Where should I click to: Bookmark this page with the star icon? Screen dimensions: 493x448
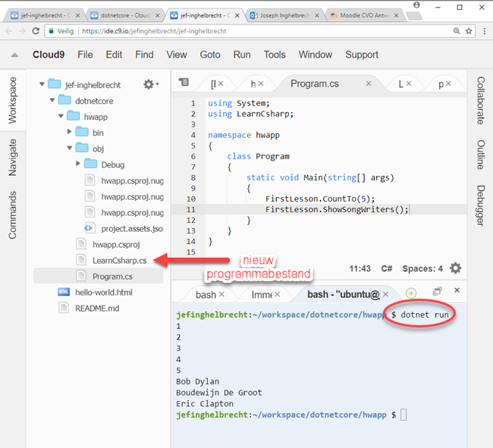coord(469,31)
